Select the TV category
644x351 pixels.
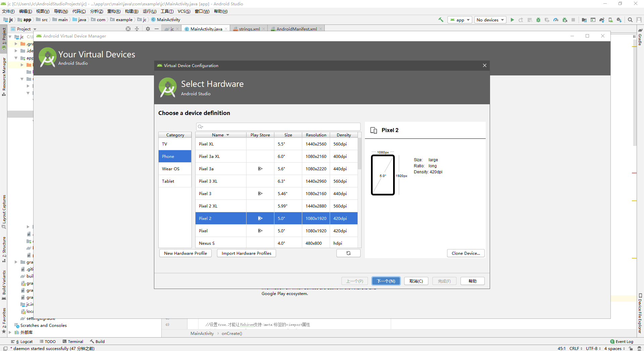pyautogui.click(x=175, y=144)
